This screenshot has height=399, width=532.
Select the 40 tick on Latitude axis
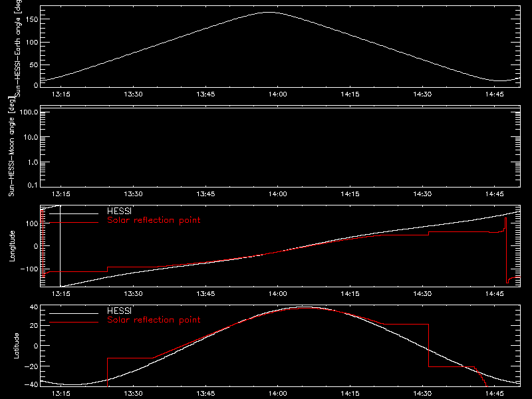[34, 307]
